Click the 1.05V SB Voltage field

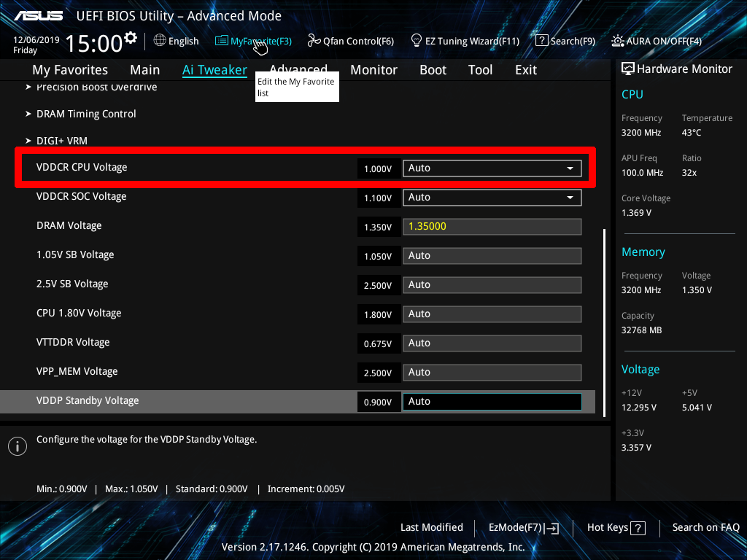492,256
